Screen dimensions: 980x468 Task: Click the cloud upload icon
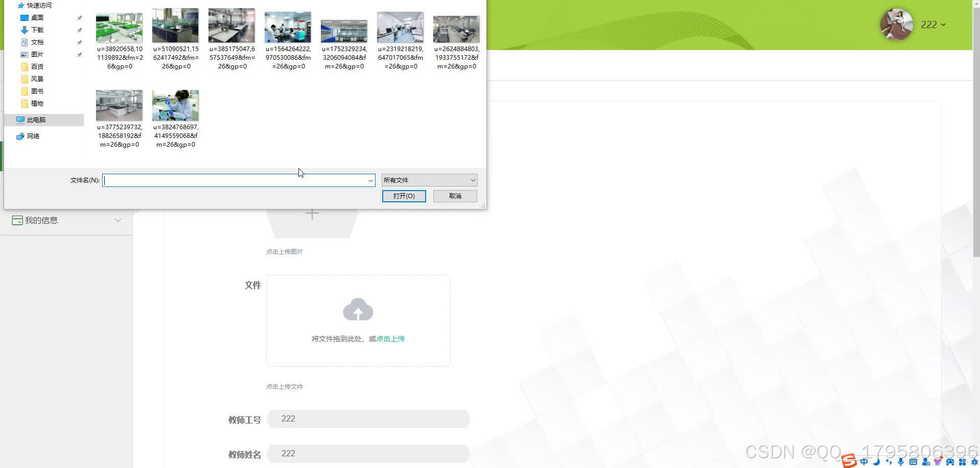[x=358, y=310]
